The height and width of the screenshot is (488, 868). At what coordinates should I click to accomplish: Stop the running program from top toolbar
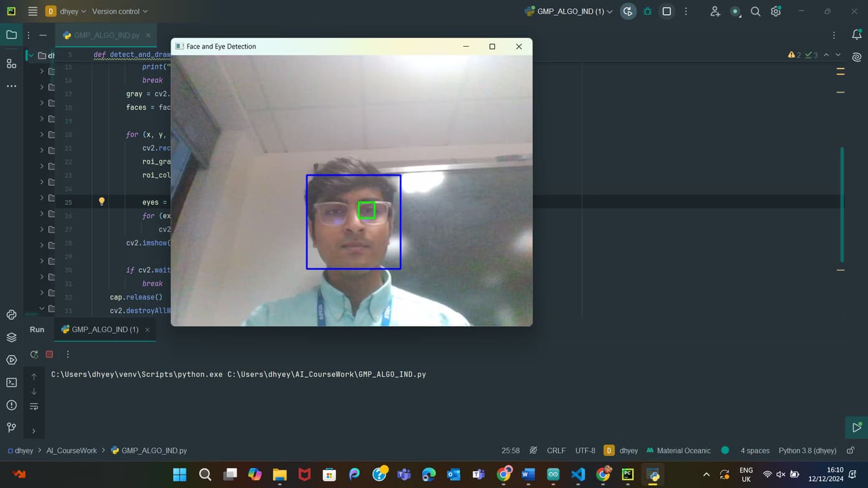pyautogui.click(x=666, y=11)
